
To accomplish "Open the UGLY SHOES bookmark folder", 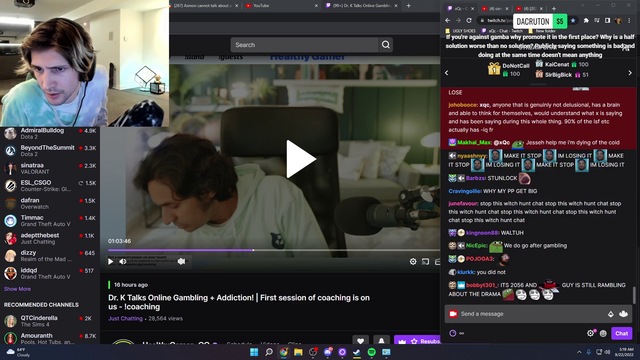I will [x=461, y=31].
